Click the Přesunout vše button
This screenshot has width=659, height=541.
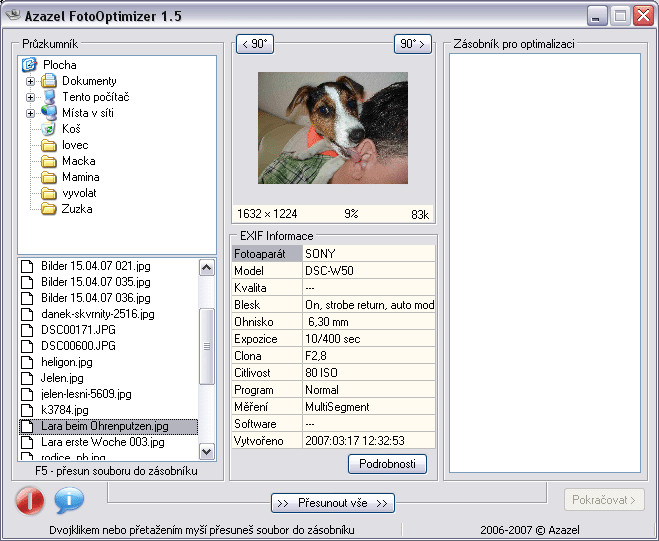(x=333, y=503)
